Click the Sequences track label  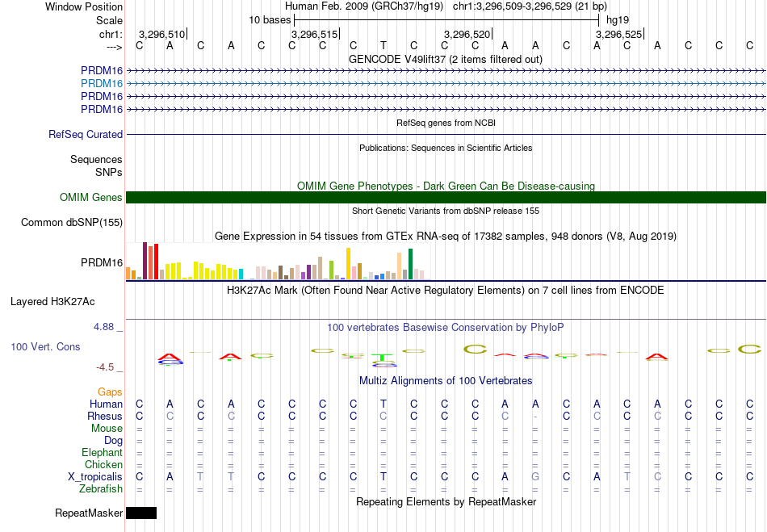96,159
